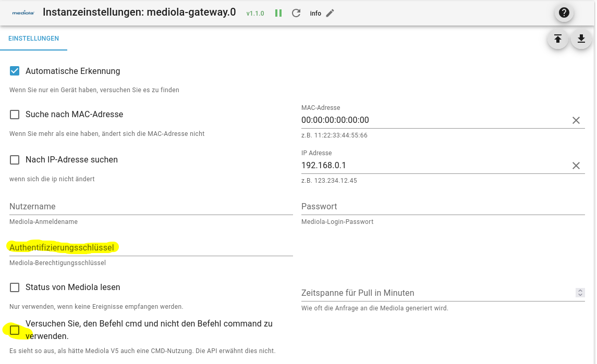Restart the instance with reload icon
The width and height of the screenshot is (597, 364).
(296, 14)
